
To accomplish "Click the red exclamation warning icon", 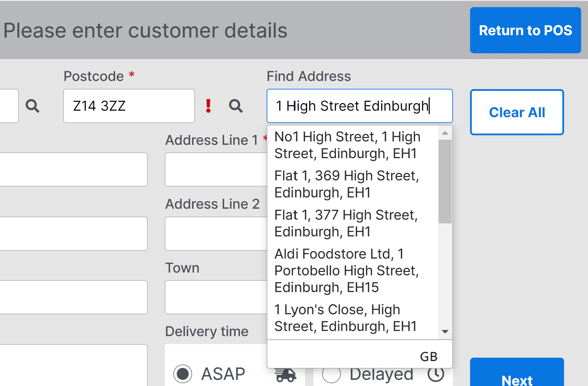I will click(x=208, y=106).
